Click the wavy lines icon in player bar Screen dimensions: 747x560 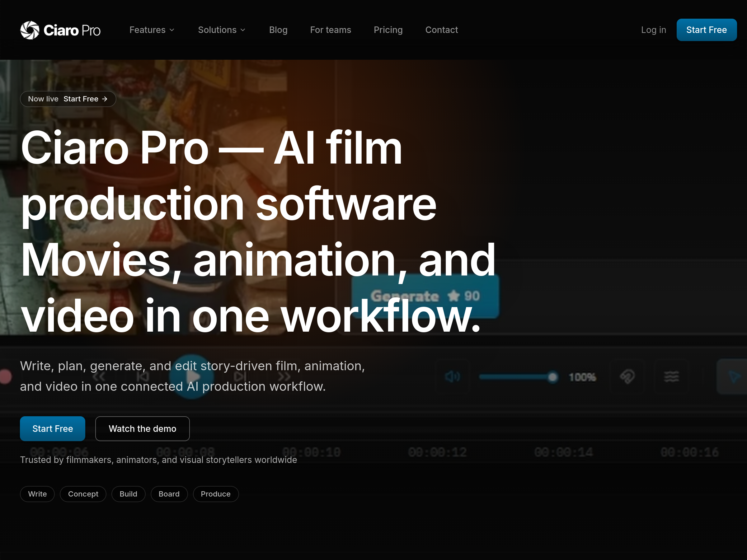pos(671,376)
